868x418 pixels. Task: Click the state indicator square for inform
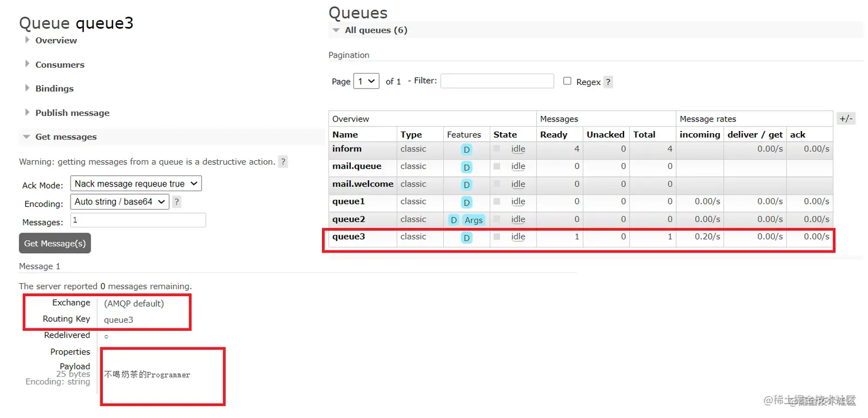pos(497,148)
